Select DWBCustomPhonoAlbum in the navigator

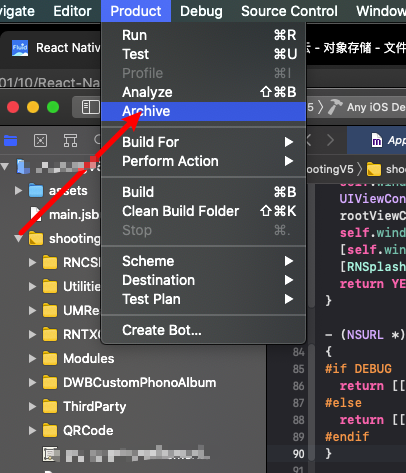click(133, 382)
